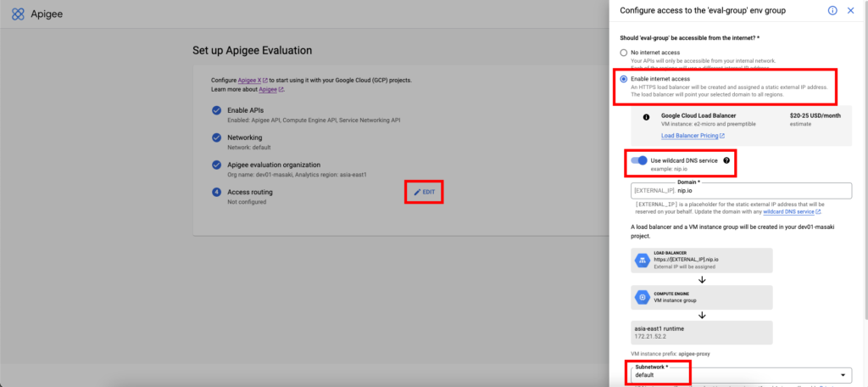Click the Networking completed checkmark icon
The height and width of the screenshot is (387, 868).
(x=217, y=137)
